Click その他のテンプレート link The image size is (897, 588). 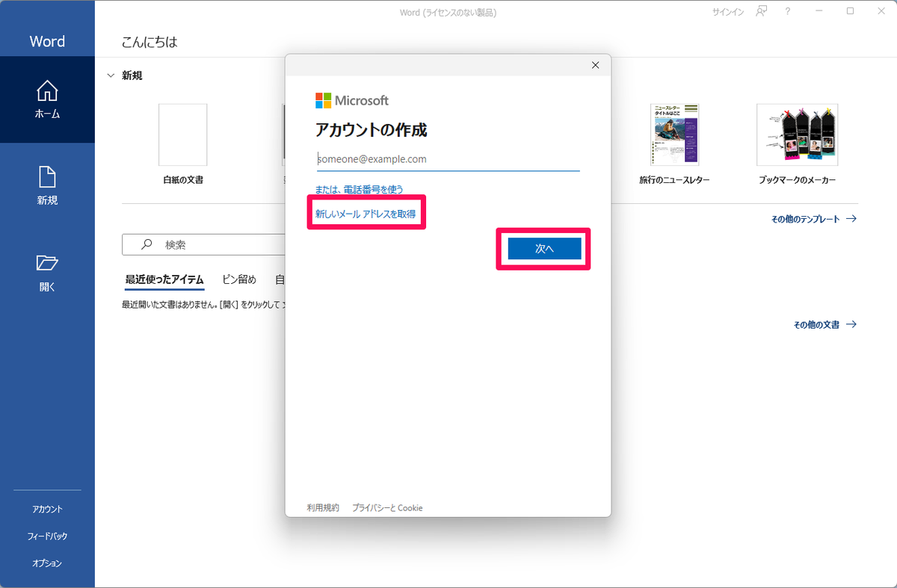[x=814, y=220]
